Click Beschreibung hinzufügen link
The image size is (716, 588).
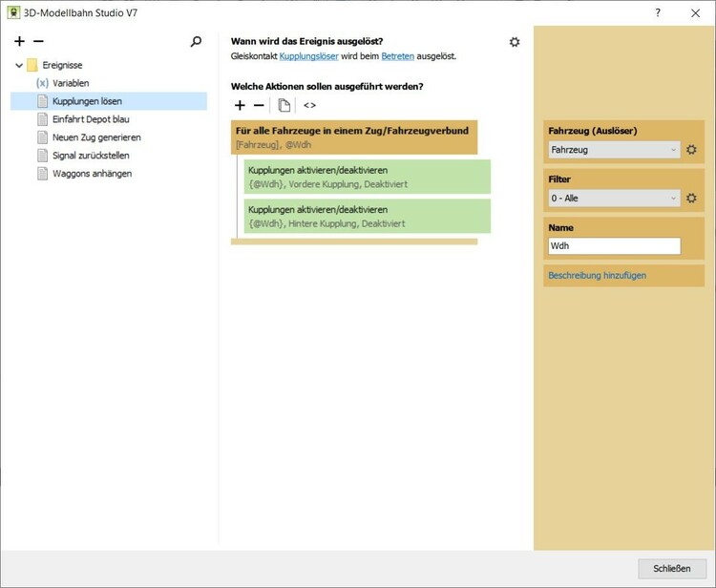[597, 276]
